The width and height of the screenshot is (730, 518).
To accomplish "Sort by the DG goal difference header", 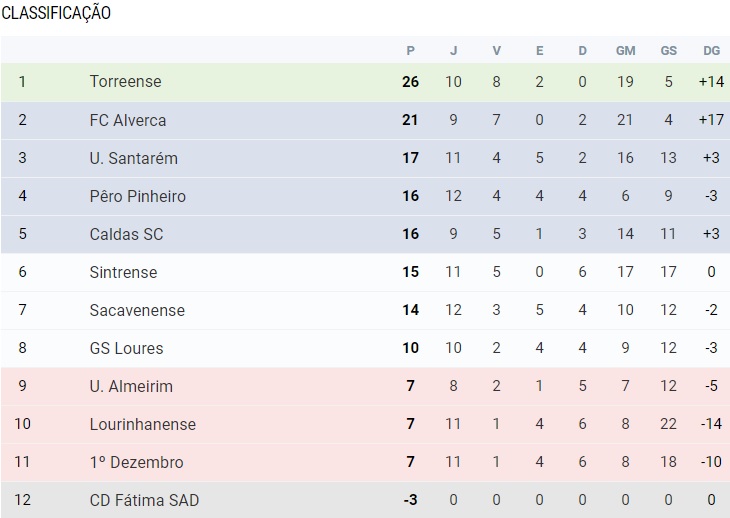I will 711,51.
